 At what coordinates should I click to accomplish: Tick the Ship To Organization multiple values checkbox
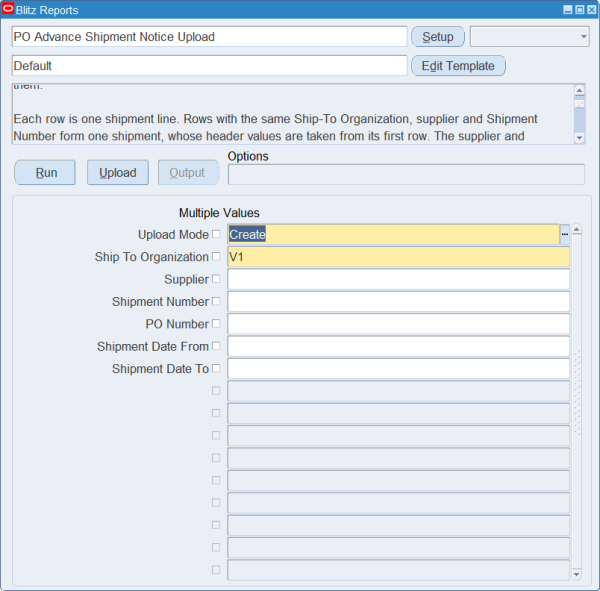click(x=216, y=256)
